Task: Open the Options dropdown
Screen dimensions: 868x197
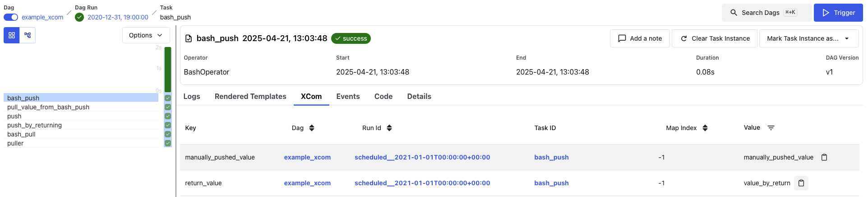Action: click(146, 35)
